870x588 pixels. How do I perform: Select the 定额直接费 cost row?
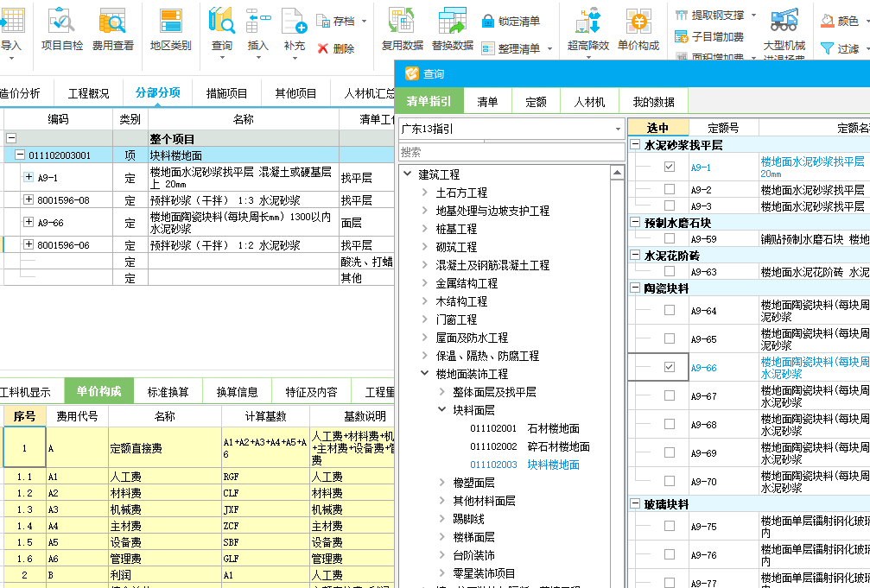(x=199, y=447)
